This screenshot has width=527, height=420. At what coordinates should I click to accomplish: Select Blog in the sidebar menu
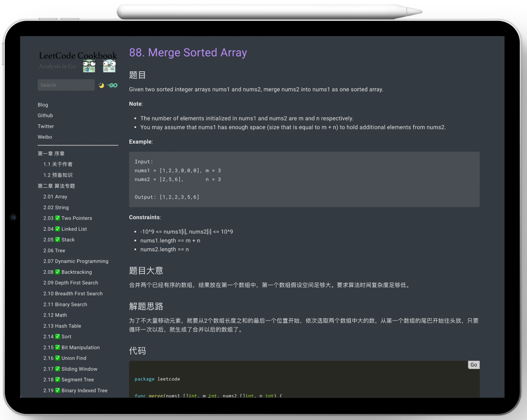tap(43, 104)
